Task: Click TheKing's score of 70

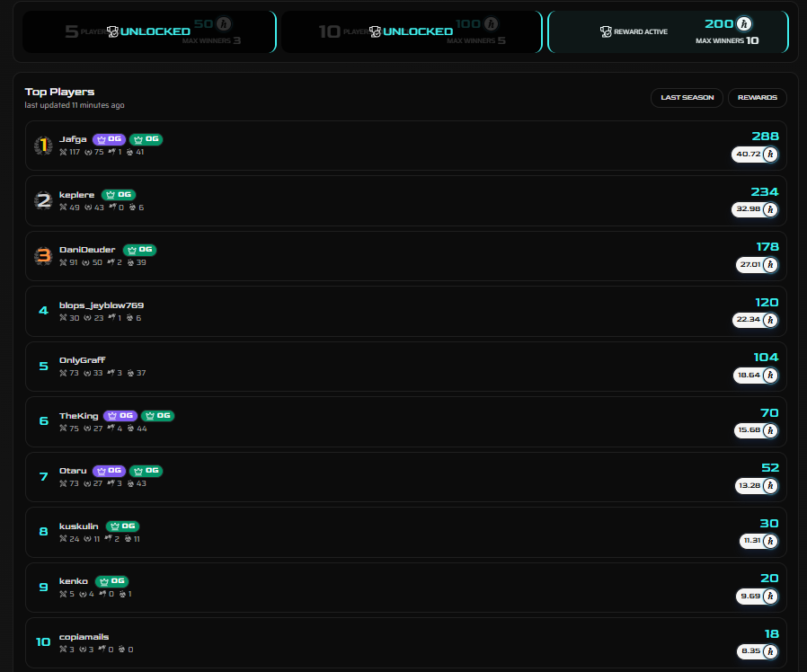Action: [769, 413]
